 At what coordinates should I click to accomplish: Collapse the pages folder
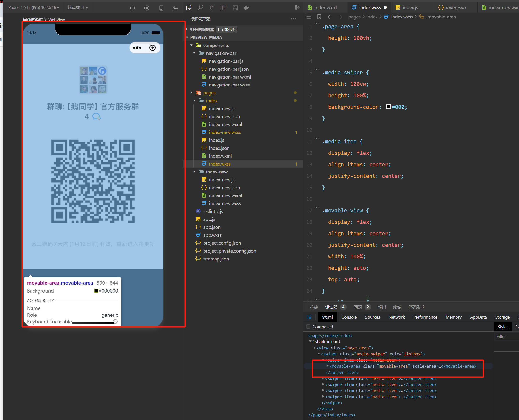(192, 93)
